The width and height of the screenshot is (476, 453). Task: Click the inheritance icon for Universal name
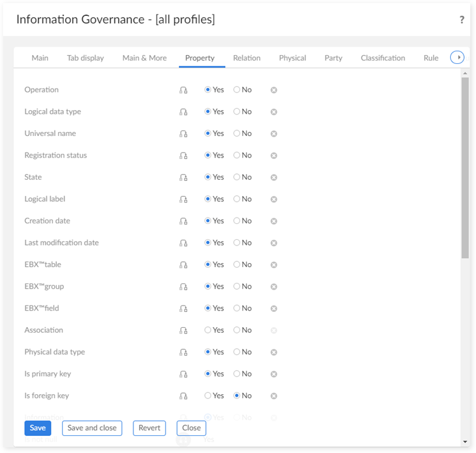click(183, 133)
